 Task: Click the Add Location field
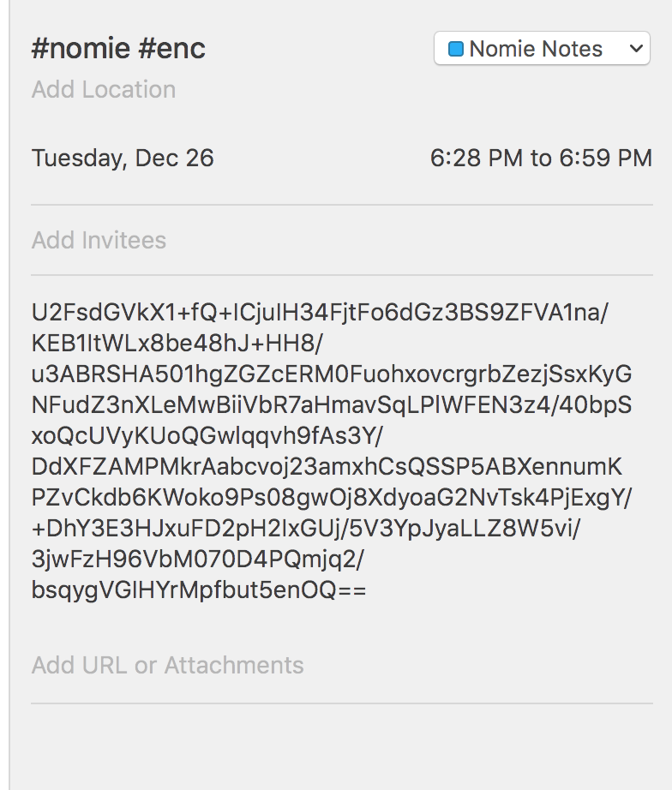click(104, 90)
